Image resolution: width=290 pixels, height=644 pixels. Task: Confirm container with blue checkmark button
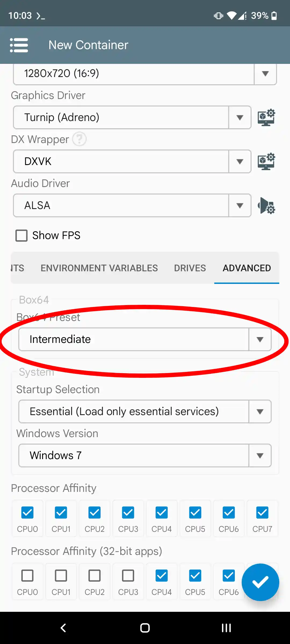point(260,582)
